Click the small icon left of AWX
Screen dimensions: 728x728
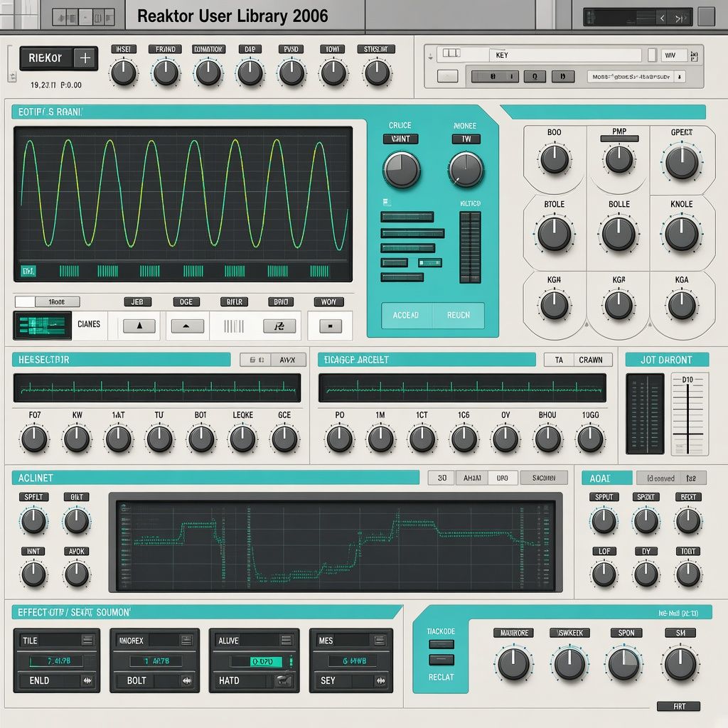[257, 360]
